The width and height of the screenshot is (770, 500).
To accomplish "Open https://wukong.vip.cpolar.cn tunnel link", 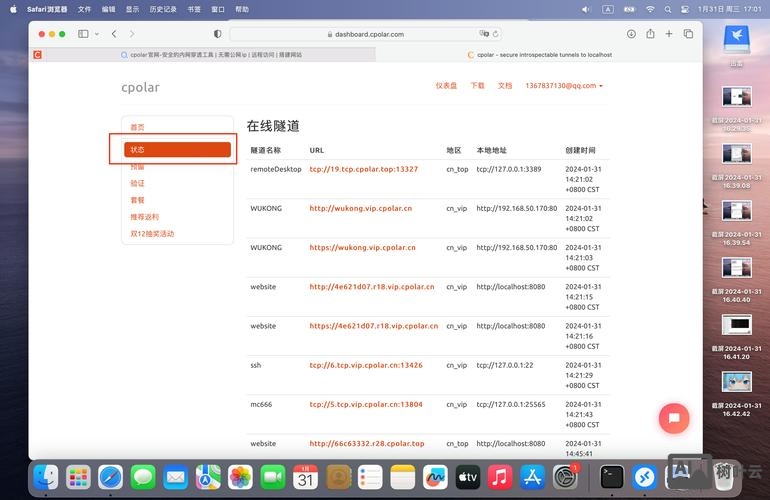I will point(362,248).
